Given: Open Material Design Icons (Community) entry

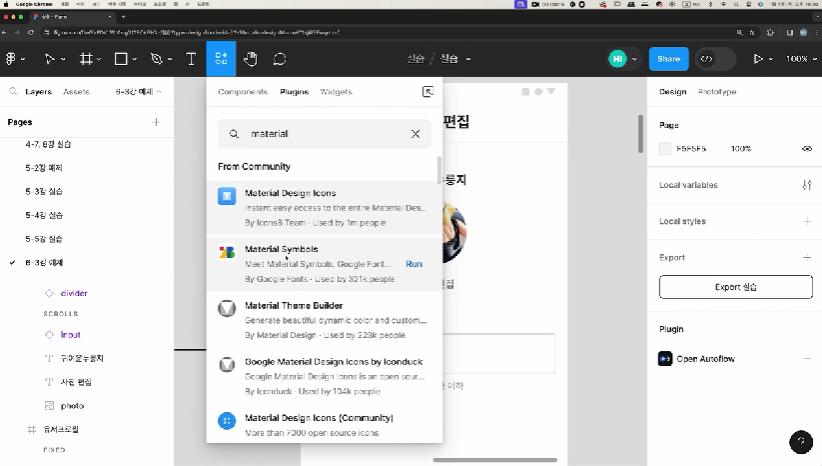Looking at the screenshot, I should (x=324, y=425).
